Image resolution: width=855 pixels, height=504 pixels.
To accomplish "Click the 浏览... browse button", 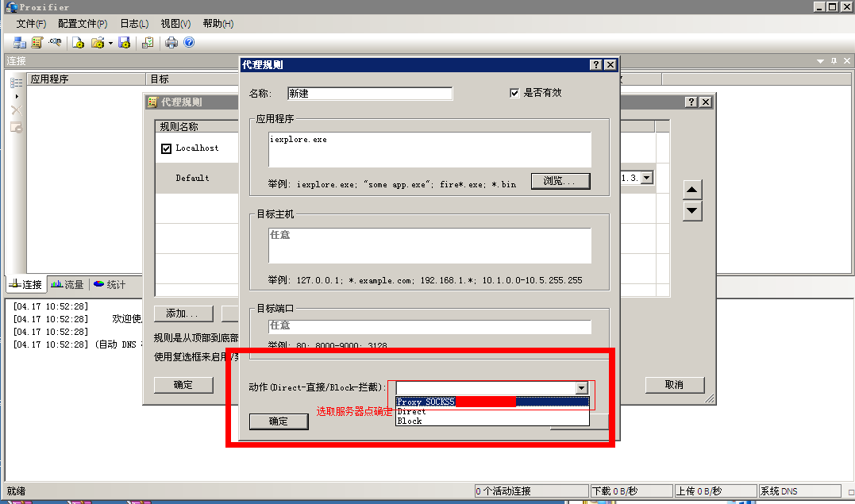I will coord(560,181).
